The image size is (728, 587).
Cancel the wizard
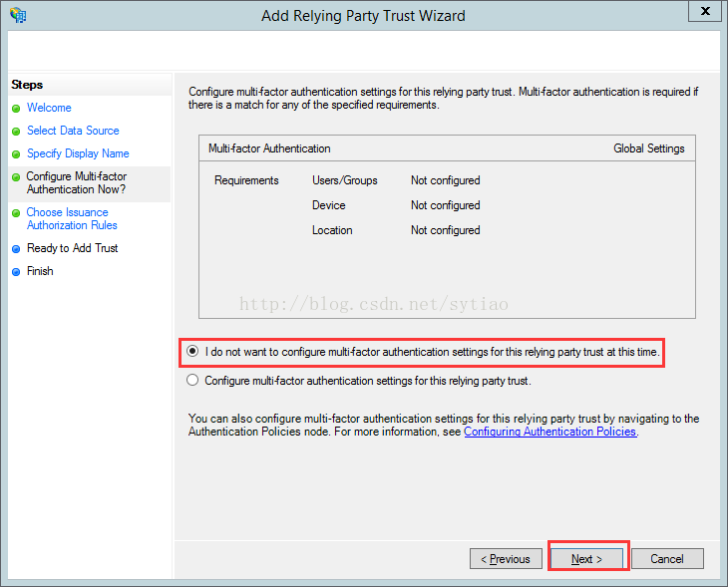pyautogui.click(x=667, y=559)
